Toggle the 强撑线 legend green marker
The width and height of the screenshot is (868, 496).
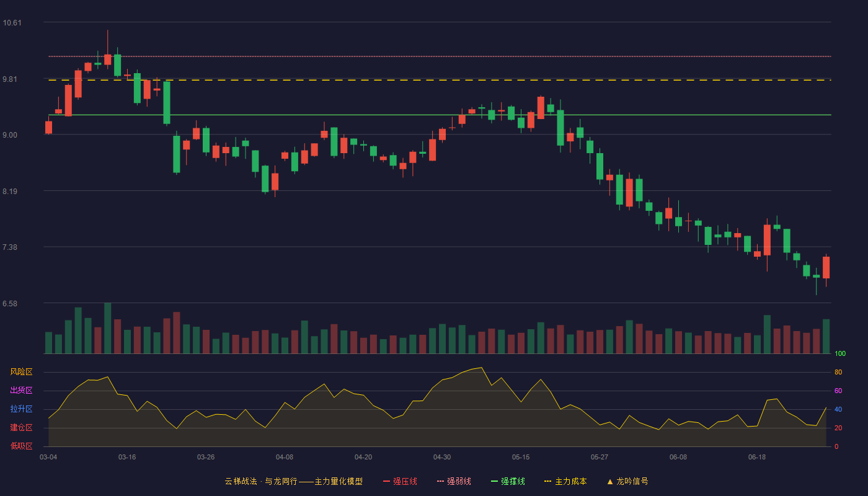[494, 481]
